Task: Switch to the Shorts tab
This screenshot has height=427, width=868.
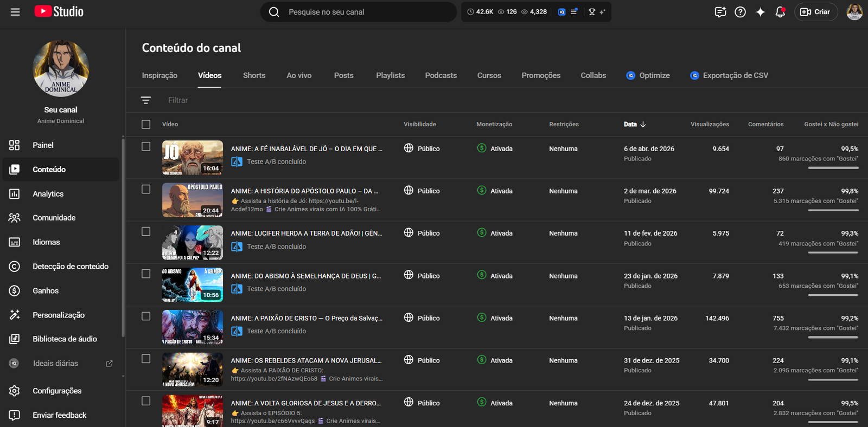Action: [254, 75]
